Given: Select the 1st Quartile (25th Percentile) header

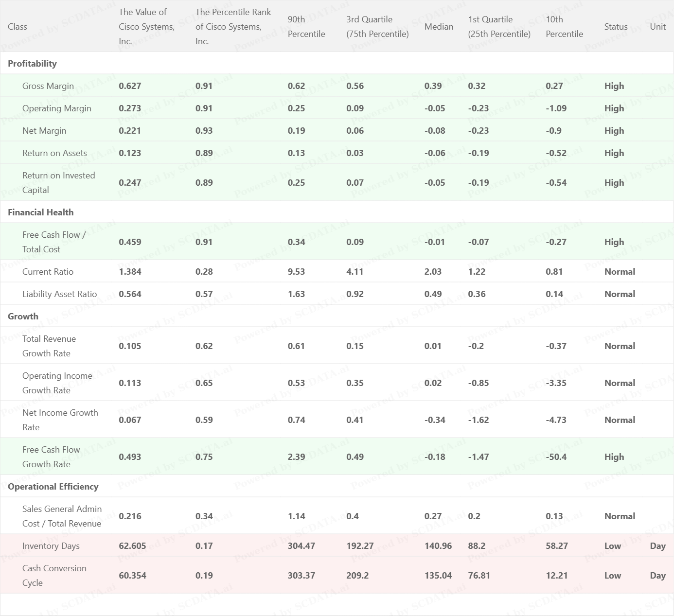Looking at the screenshot, I should [499, 27].
